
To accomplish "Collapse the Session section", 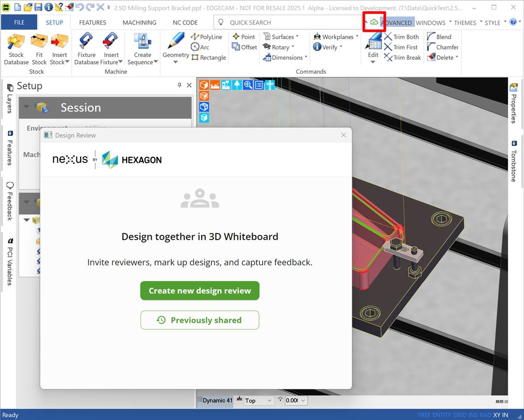I will 27,107.
